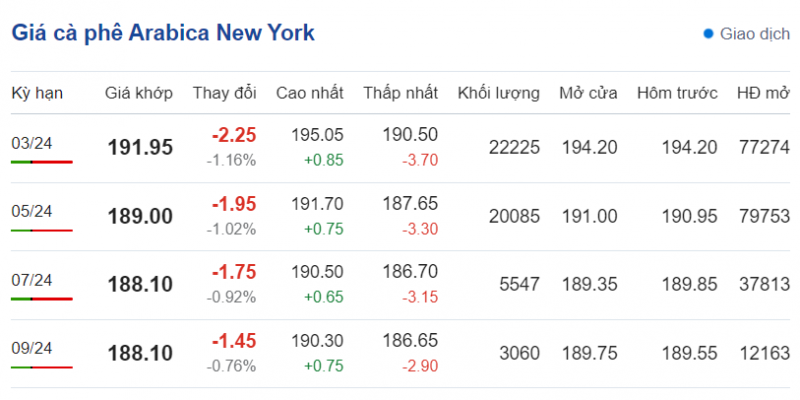
Task: Click the HĐ mở column header
Action: pos(762,93)
